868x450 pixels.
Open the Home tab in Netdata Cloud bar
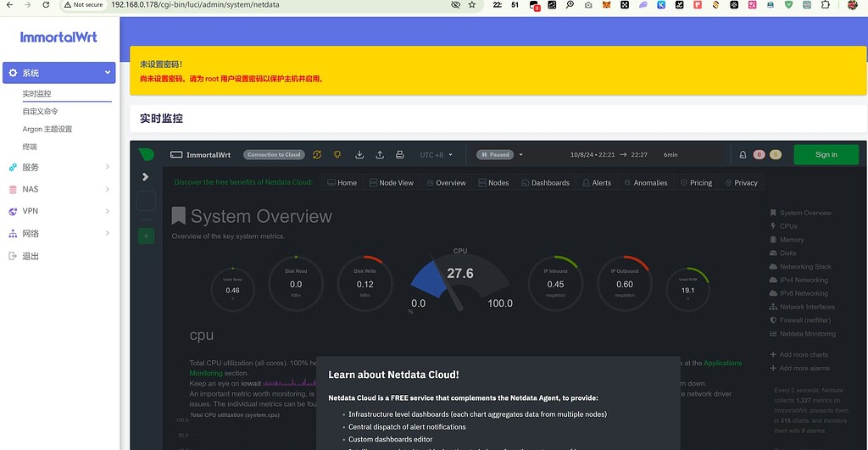click(x=342, y=183)
